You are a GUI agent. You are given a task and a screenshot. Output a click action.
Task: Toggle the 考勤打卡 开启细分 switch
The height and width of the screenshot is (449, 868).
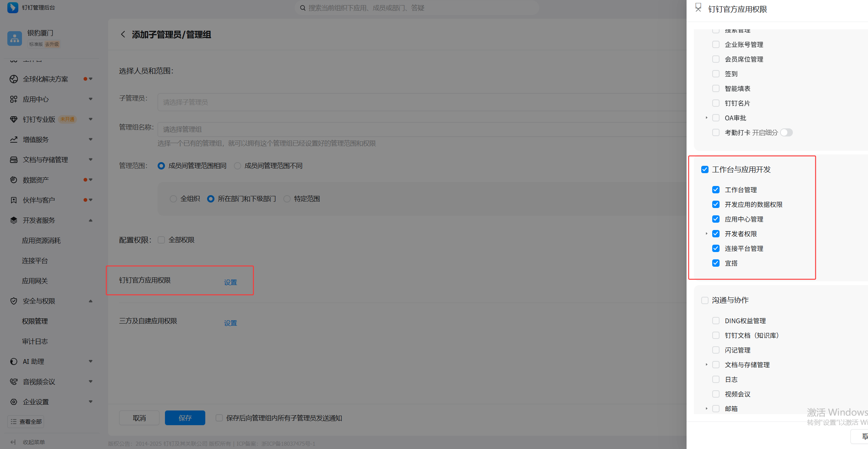(x=786, y=133)
